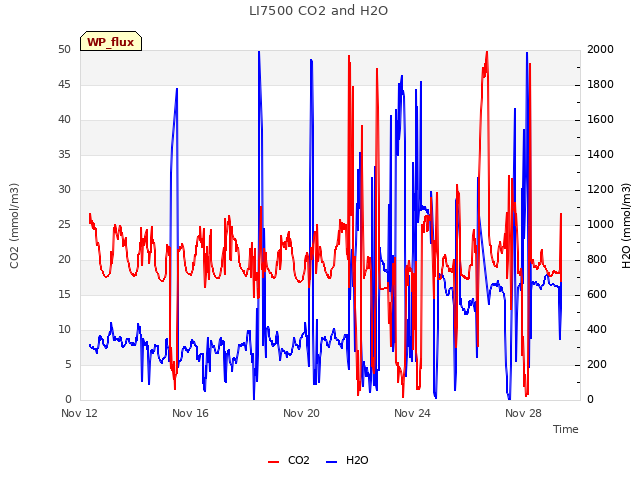640x480 pixels.
Task: Click the CO2 (mmol/m3) axis label
Action: click(14, 226)
